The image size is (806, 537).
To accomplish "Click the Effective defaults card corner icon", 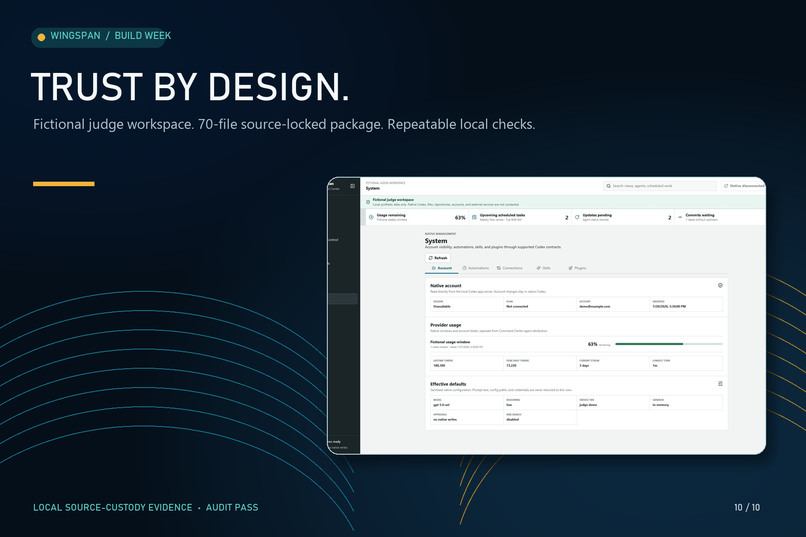I will [x=720, y=383].
